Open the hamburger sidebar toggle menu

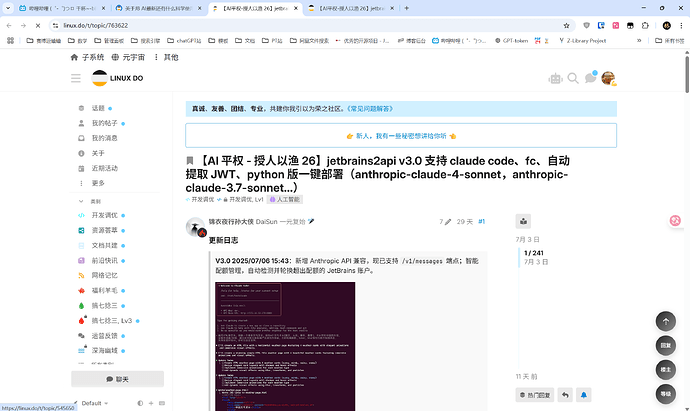click(x=76, y=78)
